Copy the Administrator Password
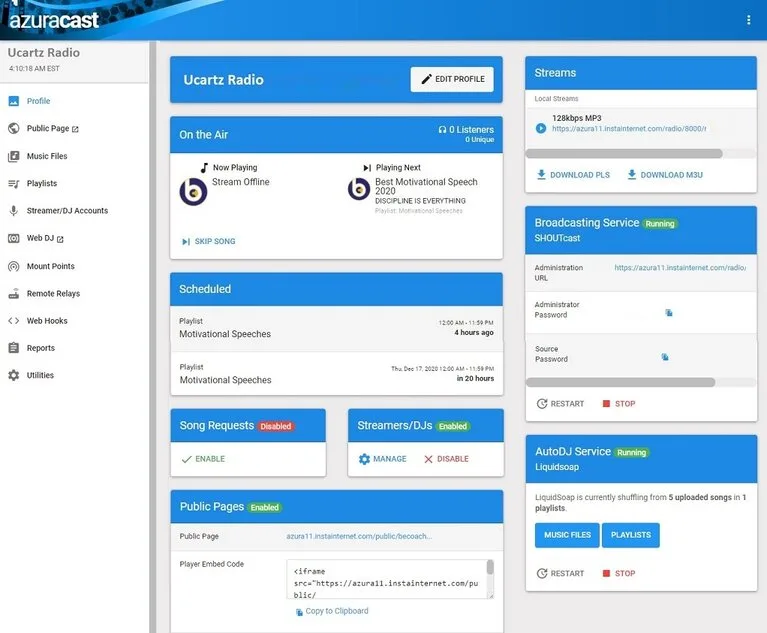Viewport: 767px width, 633px height. coord(669,313)
